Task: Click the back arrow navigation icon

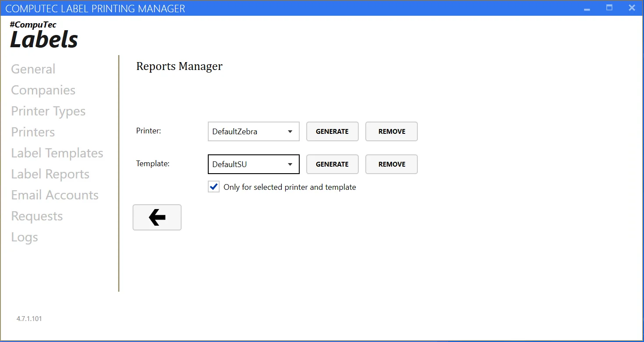Action: (x=157, y=217)
